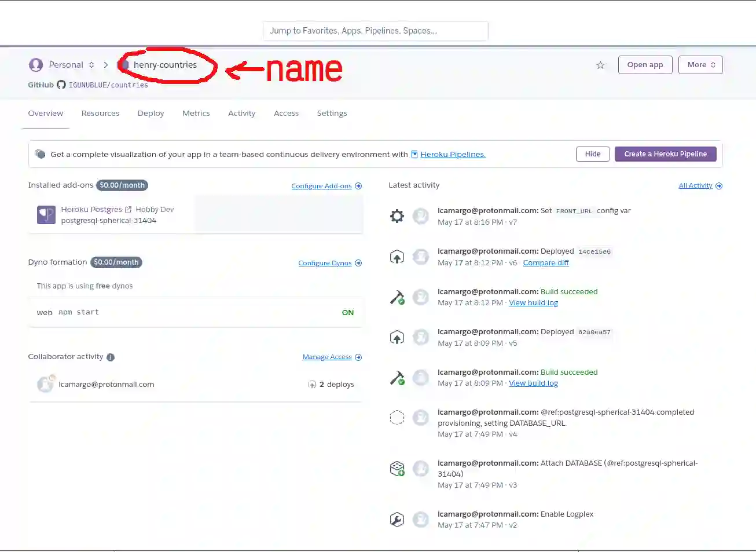Click the Attach DATABASE add-on icon
Viewport: 756px width, 552px height.
(397, 468)
